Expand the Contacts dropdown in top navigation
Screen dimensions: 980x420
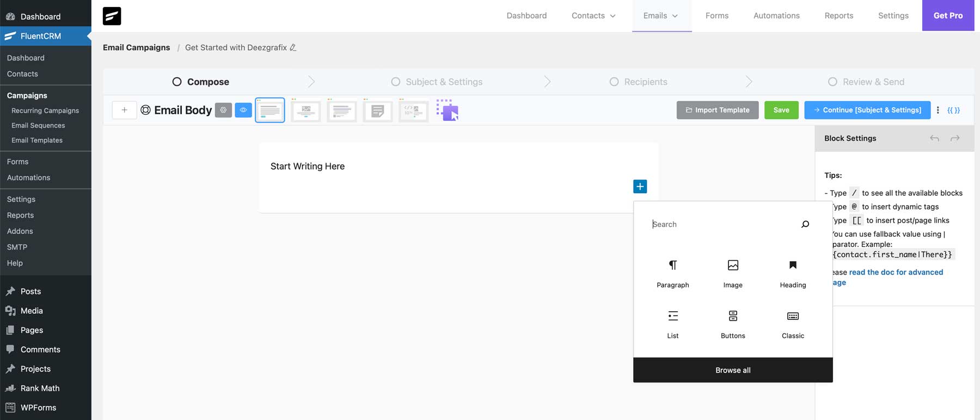[x=593, y=16]
